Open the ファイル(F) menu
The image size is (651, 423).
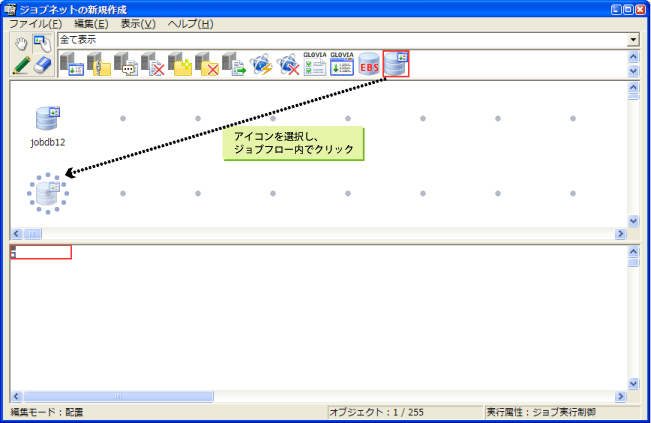click(x=36, y=24)
